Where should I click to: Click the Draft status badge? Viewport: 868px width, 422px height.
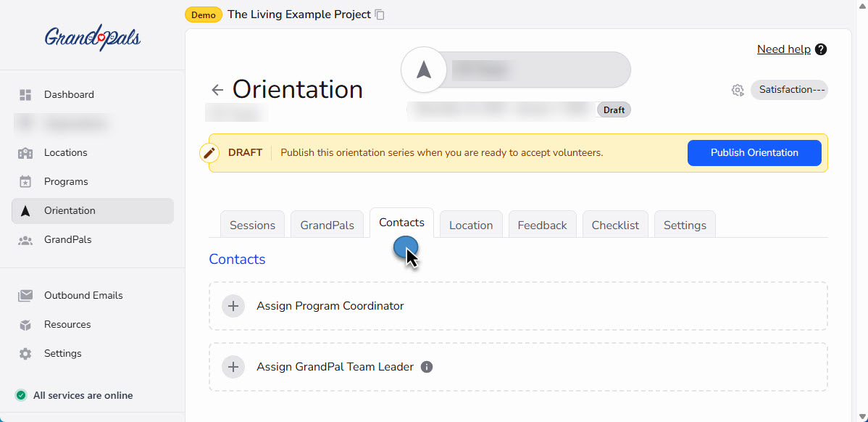614,110
